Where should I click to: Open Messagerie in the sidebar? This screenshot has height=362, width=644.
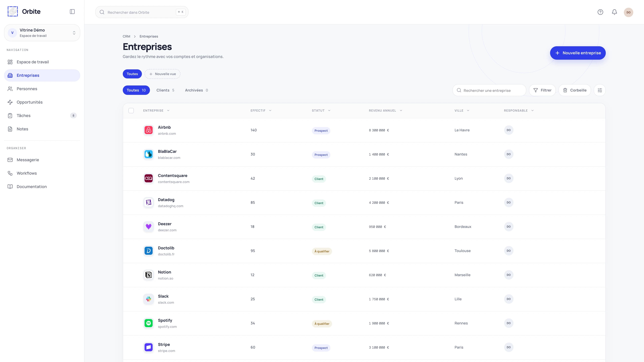42,160
